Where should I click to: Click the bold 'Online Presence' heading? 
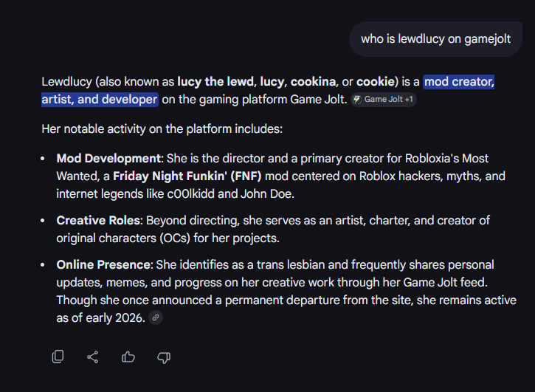[x=103, y=264]
